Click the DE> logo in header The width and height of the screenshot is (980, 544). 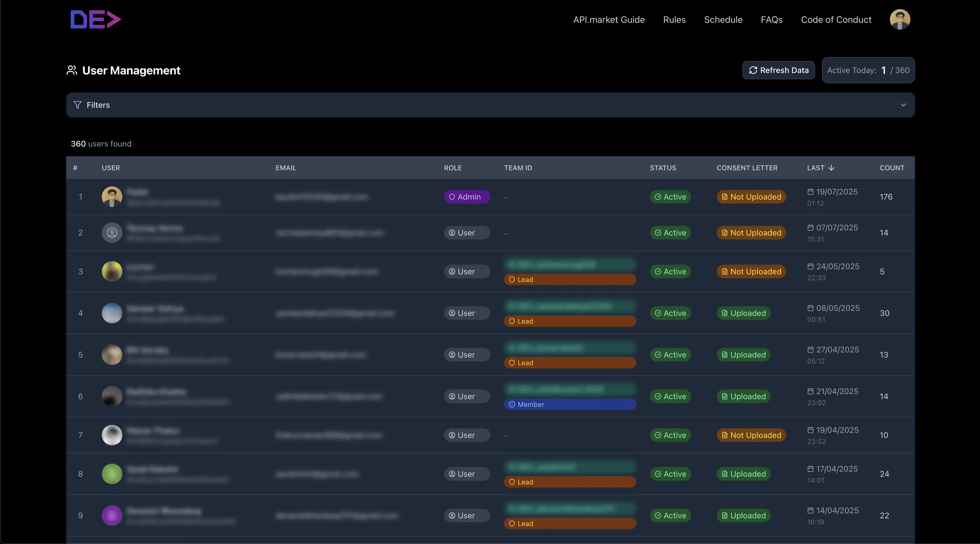point(96,19)
